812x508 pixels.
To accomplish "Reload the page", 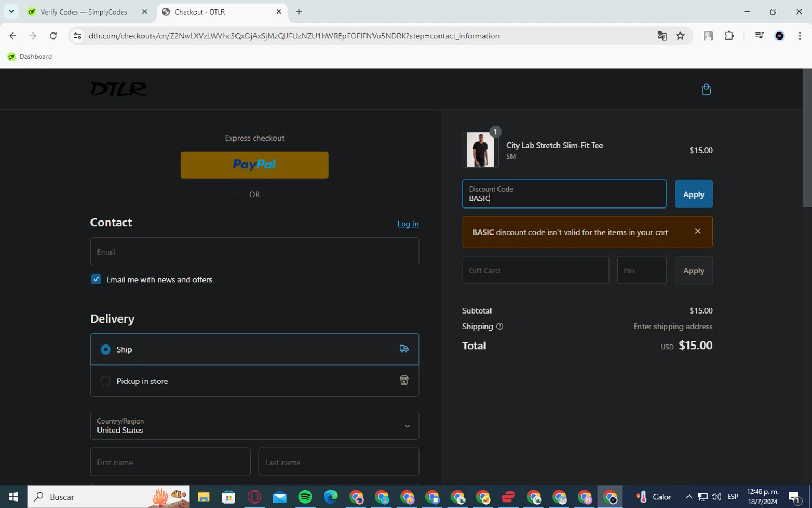I will coord(53,36).
